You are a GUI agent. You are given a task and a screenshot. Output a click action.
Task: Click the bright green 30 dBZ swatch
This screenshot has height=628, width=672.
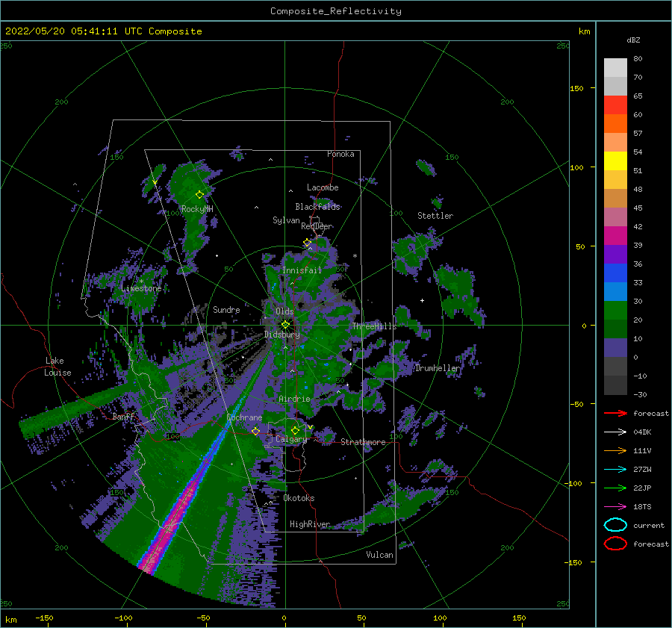pos(615,311)
